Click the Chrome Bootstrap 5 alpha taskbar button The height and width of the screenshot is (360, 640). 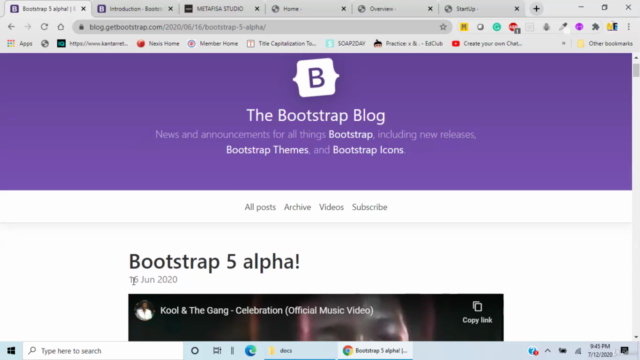pos(375,351)
